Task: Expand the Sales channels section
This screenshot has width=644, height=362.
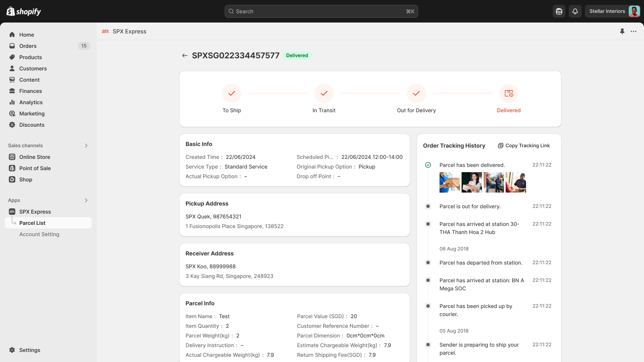Action: 86,146
